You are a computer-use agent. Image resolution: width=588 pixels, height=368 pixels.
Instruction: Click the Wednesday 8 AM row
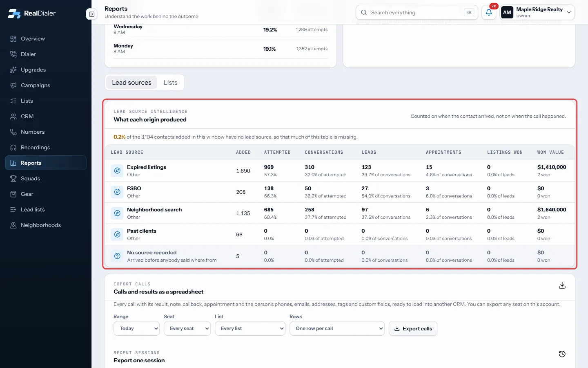pyautogui.click(x=220, y=29)
